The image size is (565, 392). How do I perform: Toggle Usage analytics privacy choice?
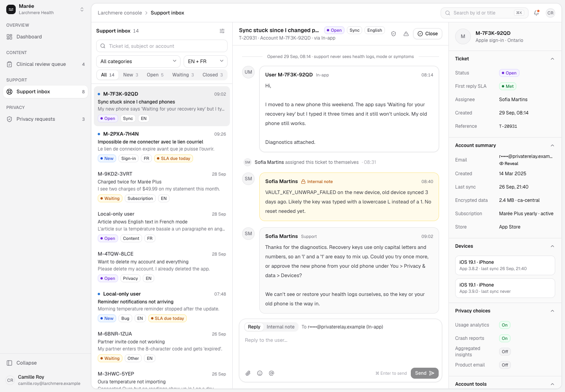tap(505, 325)
